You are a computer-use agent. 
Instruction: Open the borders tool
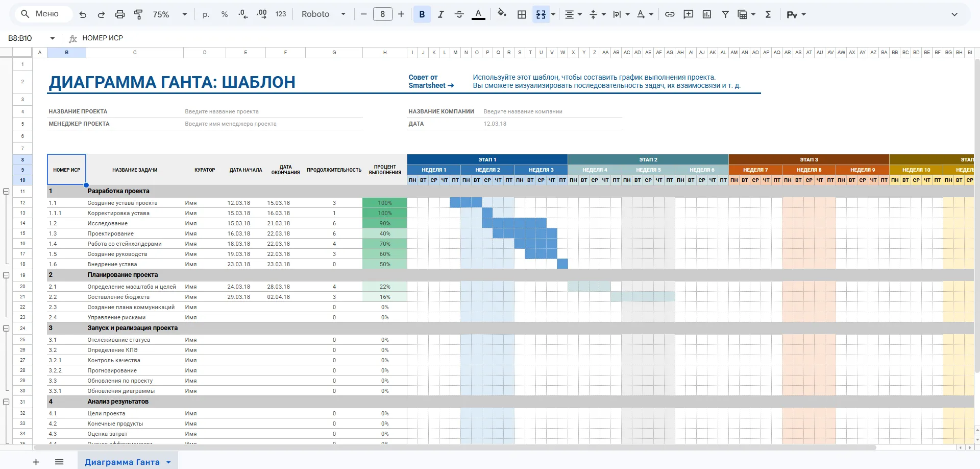[522, 14]
